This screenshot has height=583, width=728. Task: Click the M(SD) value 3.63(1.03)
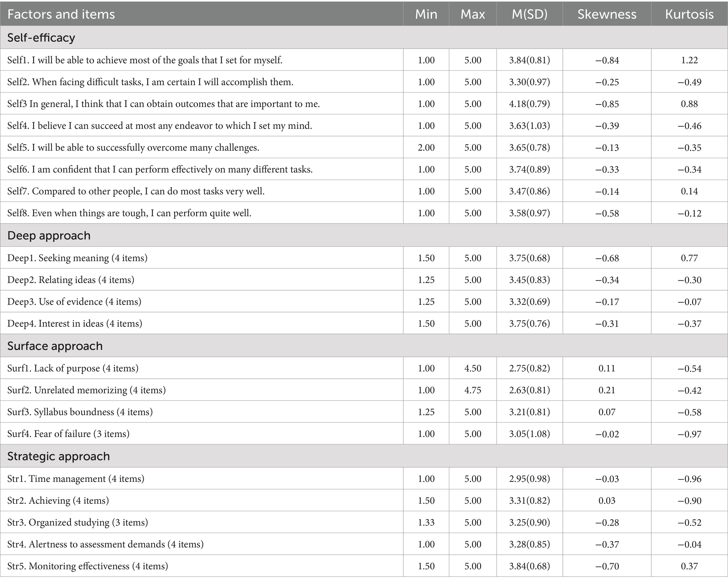pos(529,126)
